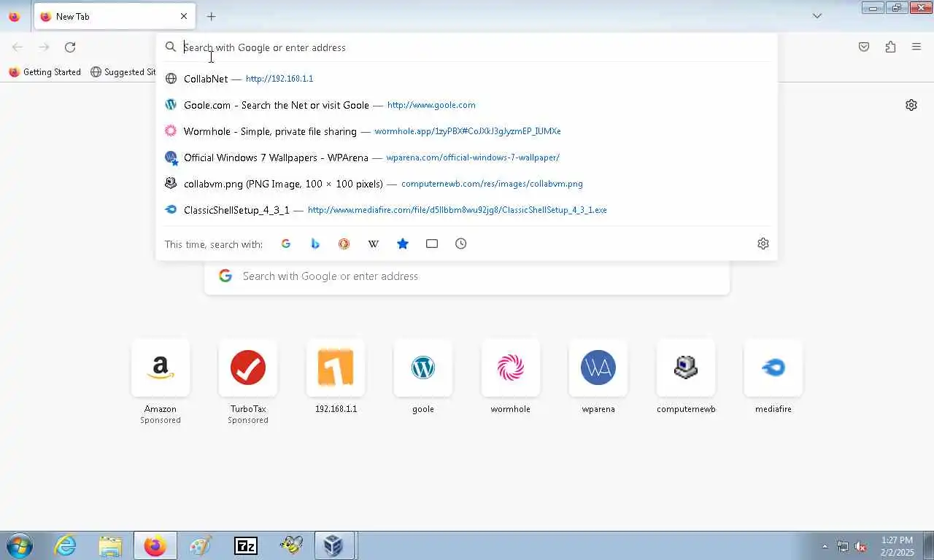Select the New Tab tab
This screenshot has height=560, width=934.
click(115, 16)
